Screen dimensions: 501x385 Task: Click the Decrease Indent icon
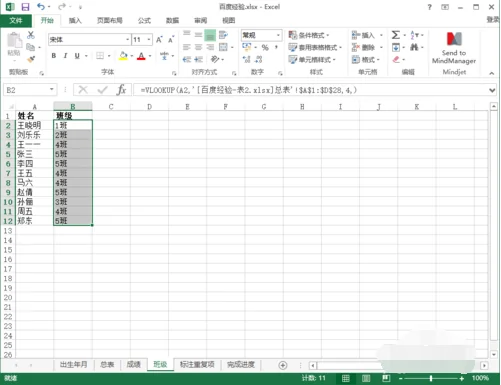187,59
